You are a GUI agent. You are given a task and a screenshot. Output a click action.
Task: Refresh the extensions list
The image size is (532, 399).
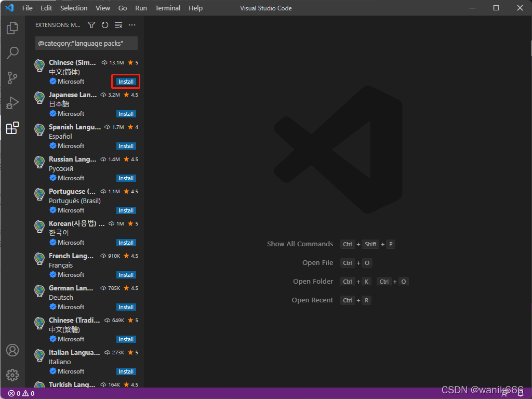coord(105,25)
